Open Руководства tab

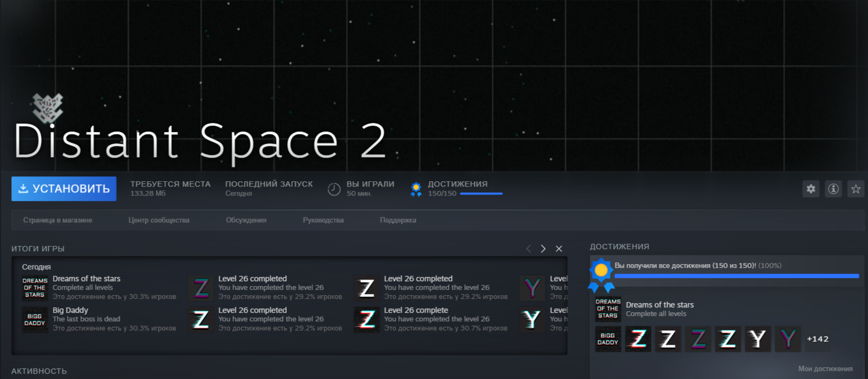point(323,220)
